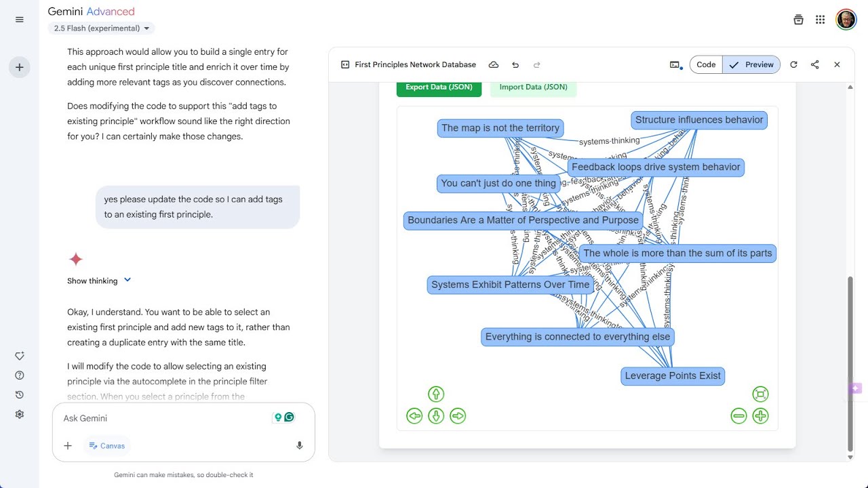Image resolution: width=868 pixels, height=488 pixels.
Task: Pan the graph up with arrow
Action: (x=436, y=394)
